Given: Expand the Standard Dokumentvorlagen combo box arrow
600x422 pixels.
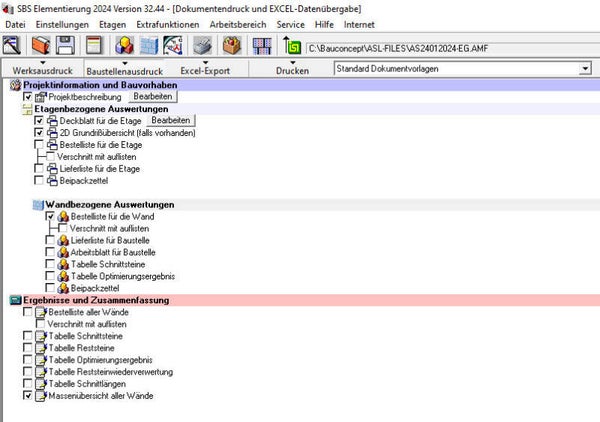Looking at the screenshot, I should tap(585, 69).
